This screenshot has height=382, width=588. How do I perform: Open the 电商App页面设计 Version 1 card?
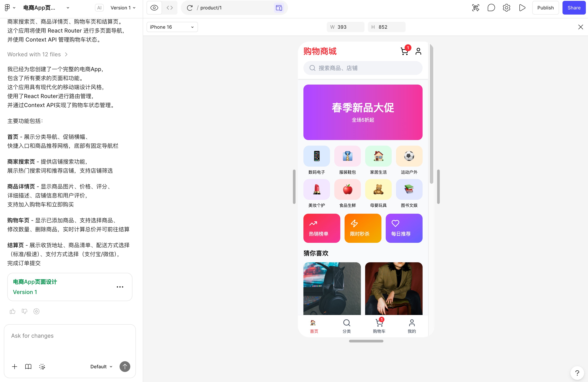[x=70, y=287]
